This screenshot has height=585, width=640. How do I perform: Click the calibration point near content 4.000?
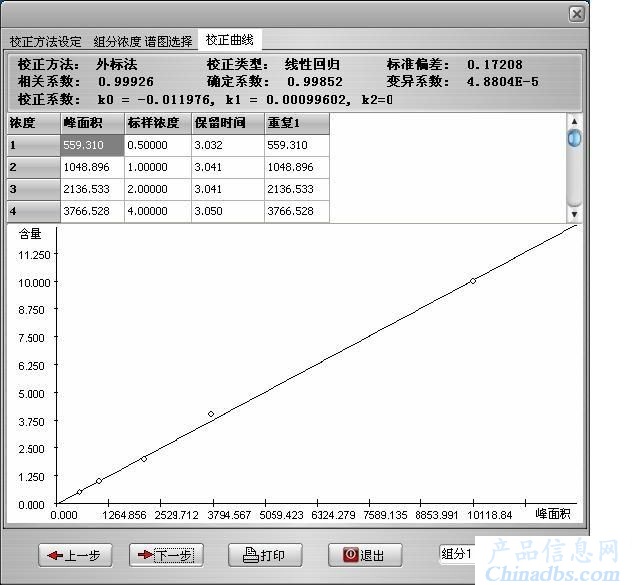pos(211,414)
